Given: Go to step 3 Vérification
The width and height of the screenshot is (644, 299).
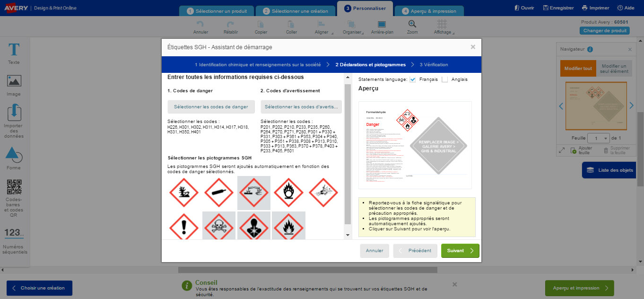Looking at the screenshot, I should tap(434, 64).
